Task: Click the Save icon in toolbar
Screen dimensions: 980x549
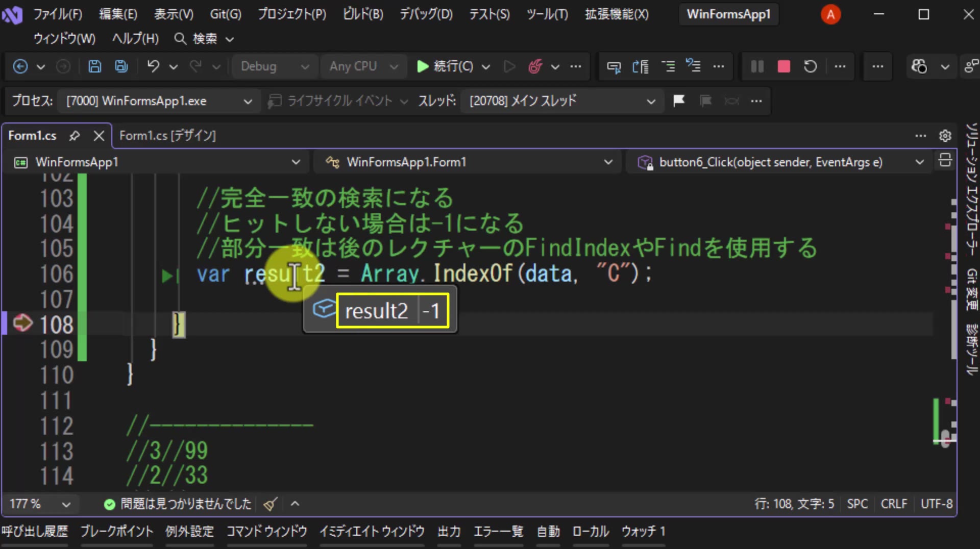Action: [x=95, y=66]
